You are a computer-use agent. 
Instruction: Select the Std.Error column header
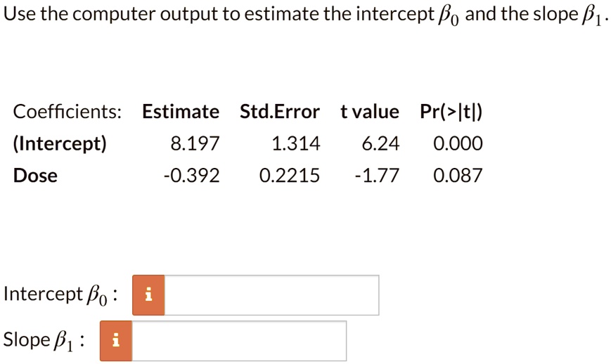click(280, 112)
